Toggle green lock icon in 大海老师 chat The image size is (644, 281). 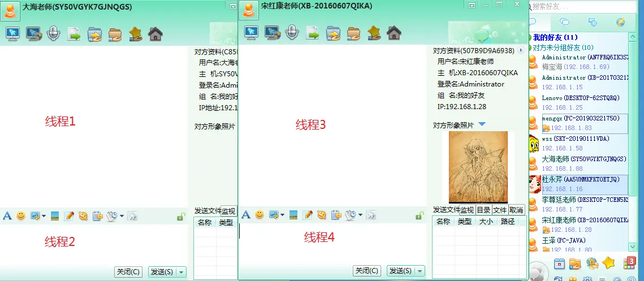click(181, 216)
